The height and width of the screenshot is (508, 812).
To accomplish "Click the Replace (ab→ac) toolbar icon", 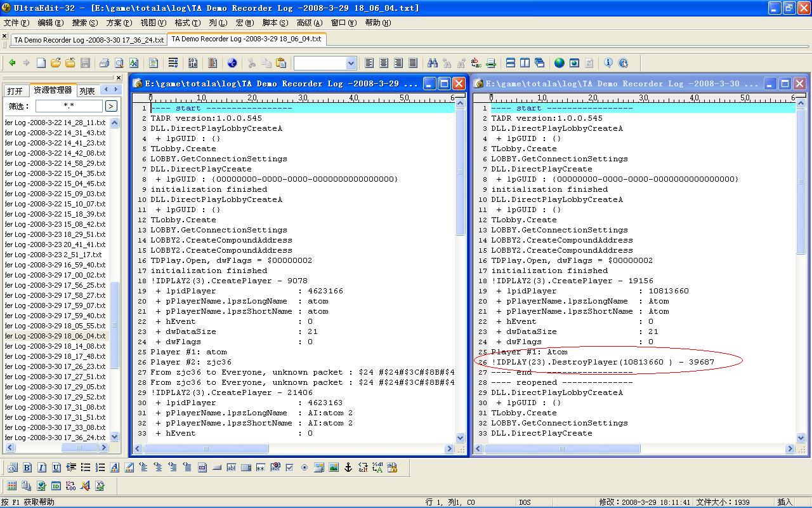I will 476,63.
